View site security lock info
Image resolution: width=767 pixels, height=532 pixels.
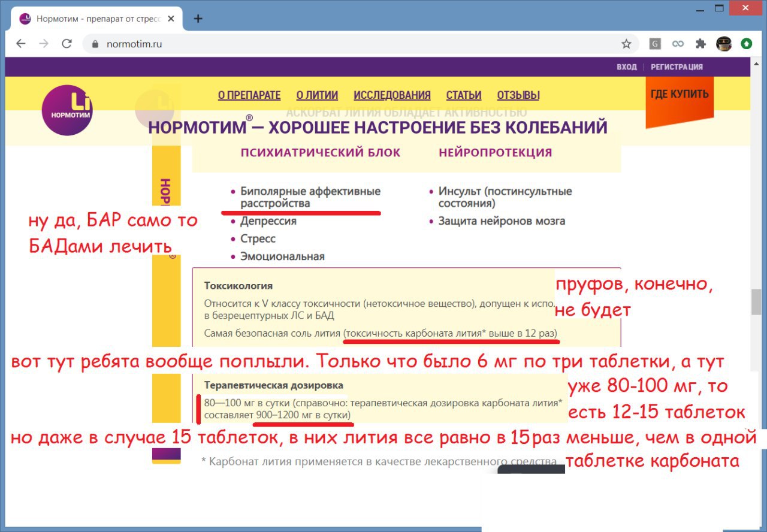94,44
